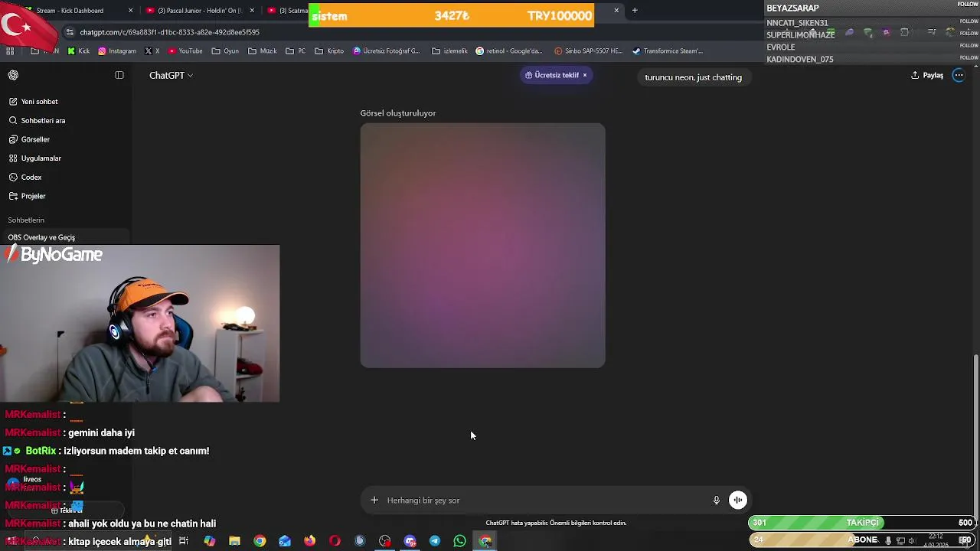This screenshot has height=551, width=980.
Task: Open WhatsApp from the taskbar
Action: (459, 541)
